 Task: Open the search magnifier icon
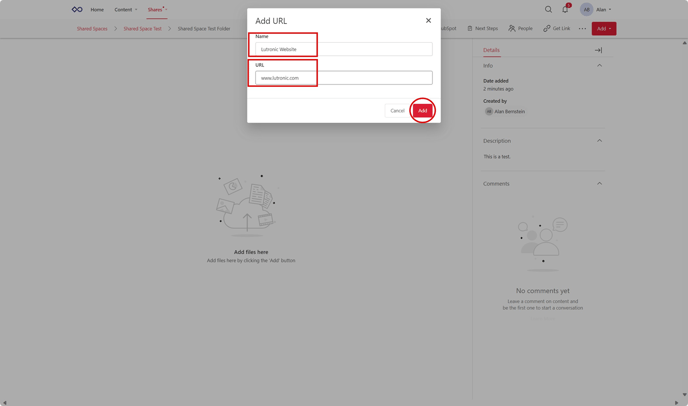tap(548, 10)
